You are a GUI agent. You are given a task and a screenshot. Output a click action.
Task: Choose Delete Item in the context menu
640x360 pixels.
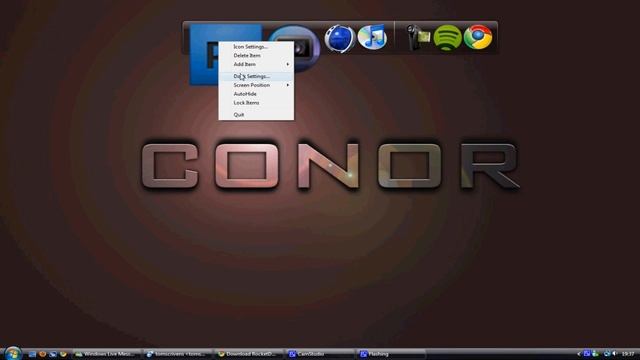pyautogui.click(x=256, y=56)
